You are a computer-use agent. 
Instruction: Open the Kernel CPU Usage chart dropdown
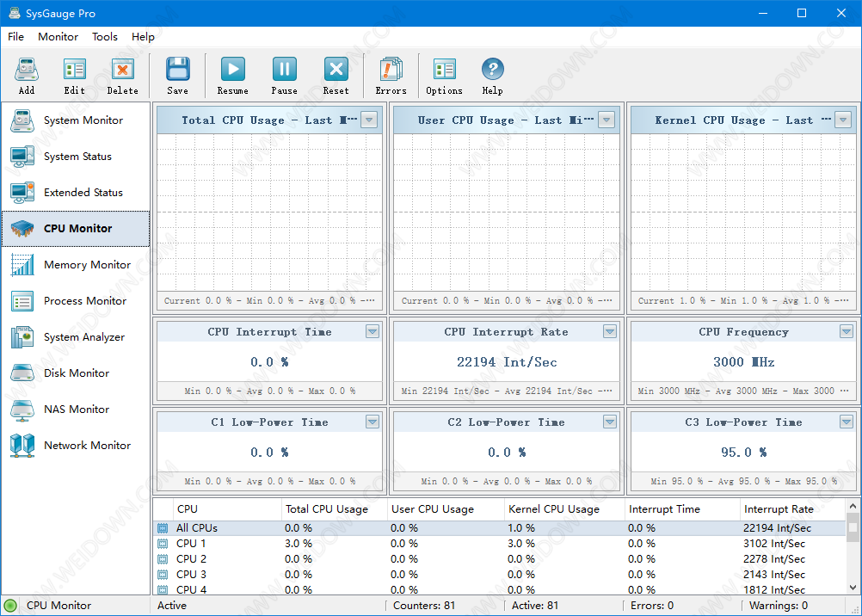coord(843,120)
